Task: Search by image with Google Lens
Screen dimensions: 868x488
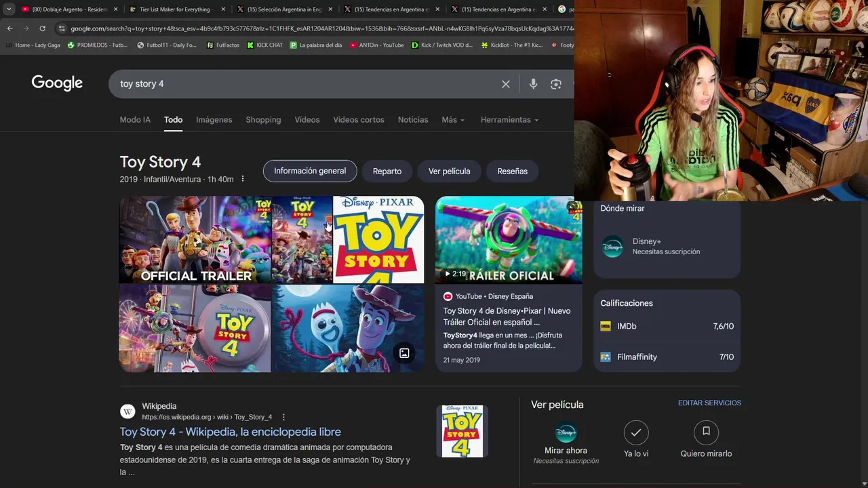Action: pos(556,84)
